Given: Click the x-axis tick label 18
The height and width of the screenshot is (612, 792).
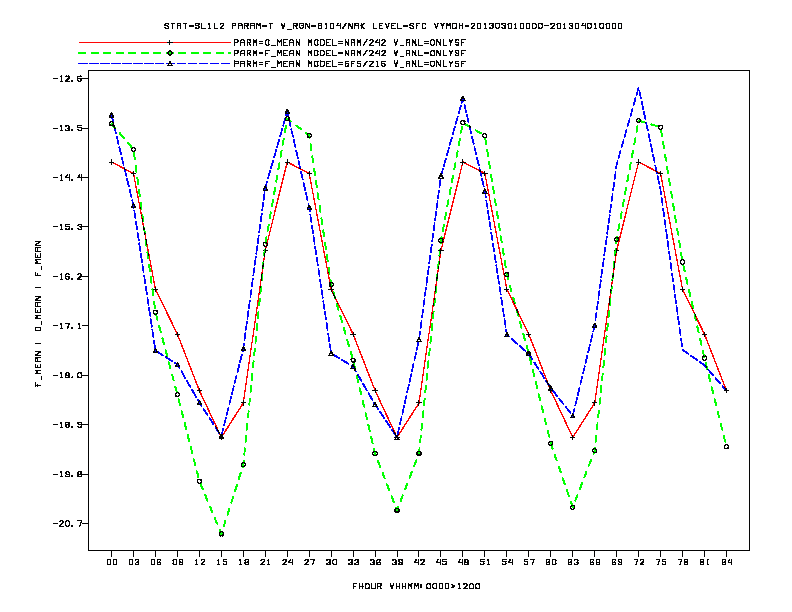Looking at the screenshot, I should click(243, 562).
